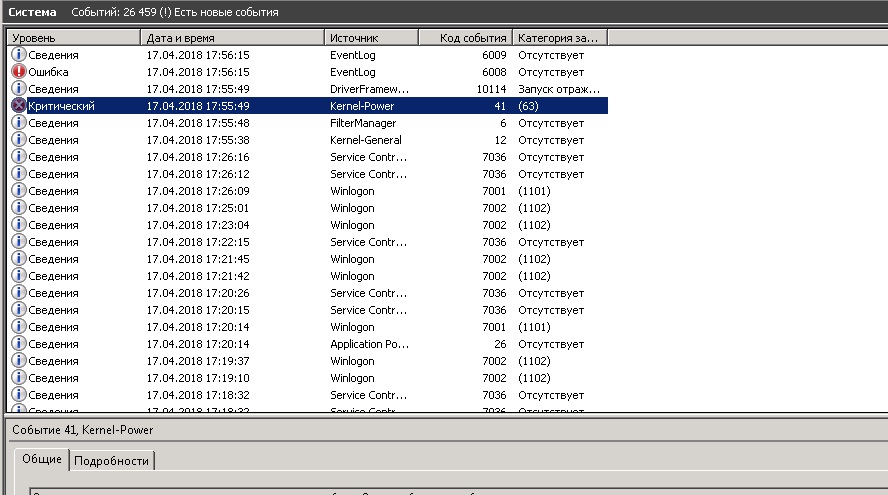The width and height of the screenshot is (888, 495).
Task: Click info icon on 17:26:12 row
Action: (19, 173)
